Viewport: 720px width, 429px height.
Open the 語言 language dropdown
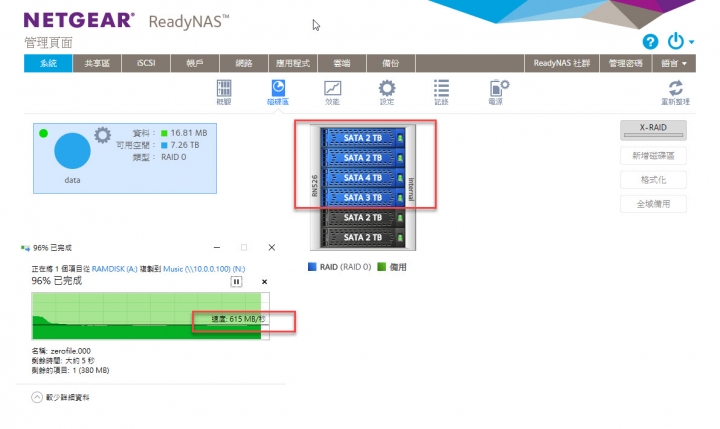pos(674,63)
